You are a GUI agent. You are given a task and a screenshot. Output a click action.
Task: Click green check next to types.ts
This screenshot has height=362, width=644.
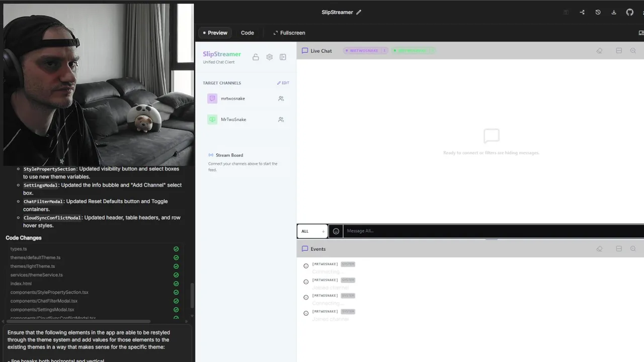pos(176,249)
